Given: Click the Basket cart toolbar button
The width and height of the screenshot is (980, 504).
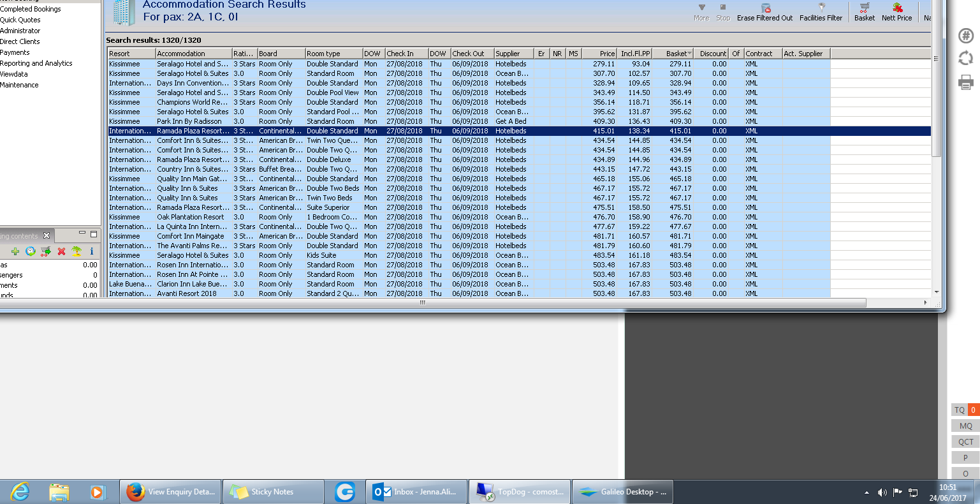Looking at the screenshot, I should [x=865, y=11].
